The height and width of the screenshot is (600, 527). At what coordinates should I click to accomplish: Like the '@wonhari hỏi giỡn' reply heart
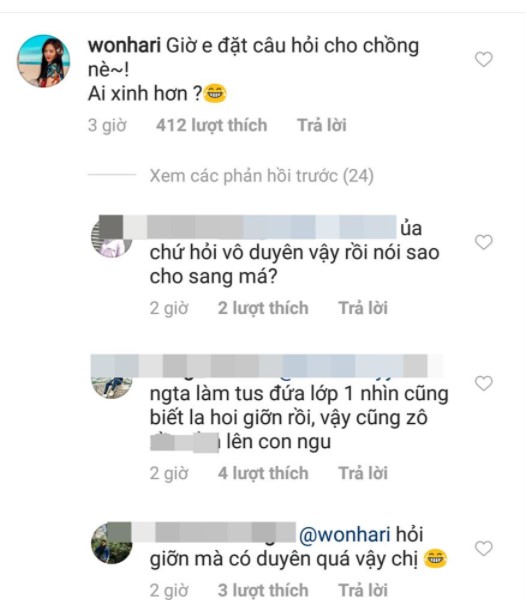point(483,548)
